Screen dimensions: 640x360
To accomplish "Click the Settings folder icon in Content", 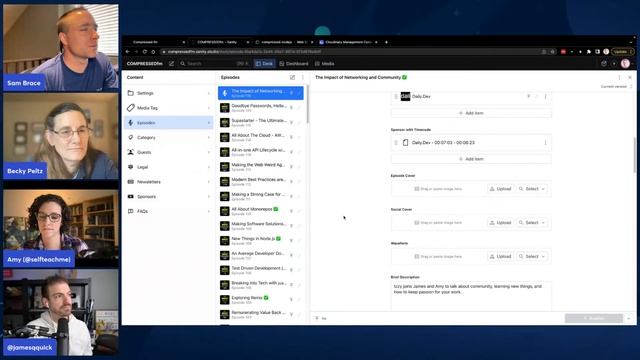I will pyautogui.click(x=131, y=93).
